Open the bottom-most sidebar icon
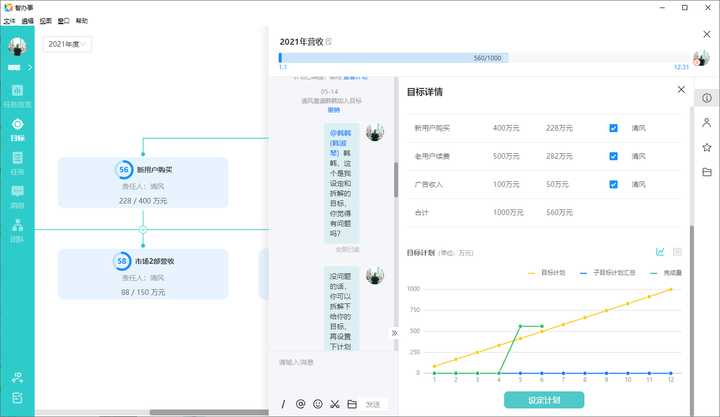 [17, 398]
